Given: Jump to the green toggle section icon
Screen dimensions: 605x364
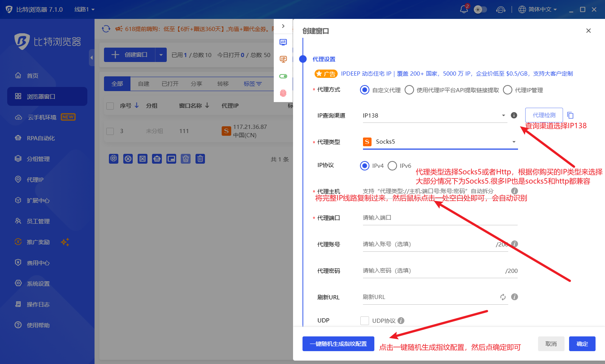Looking at the screenshot, I should click(283, 76).
